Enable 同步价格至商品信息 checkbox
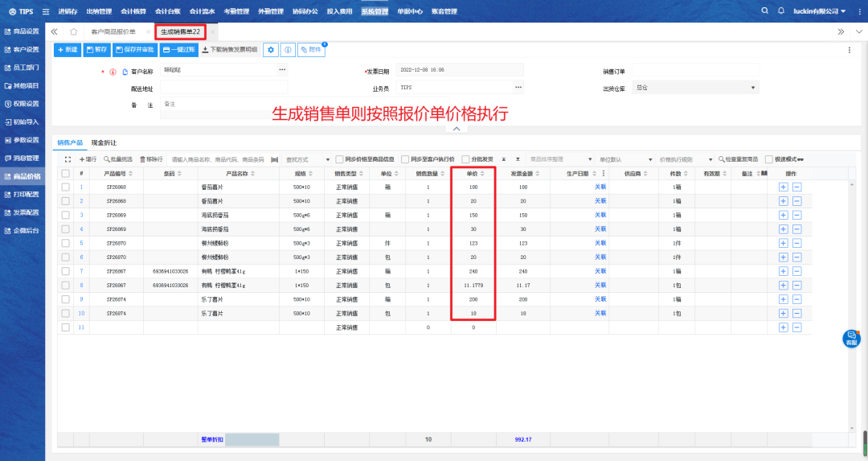The height and width of the screenshot is (461, 868). click(x=340, y=159)
